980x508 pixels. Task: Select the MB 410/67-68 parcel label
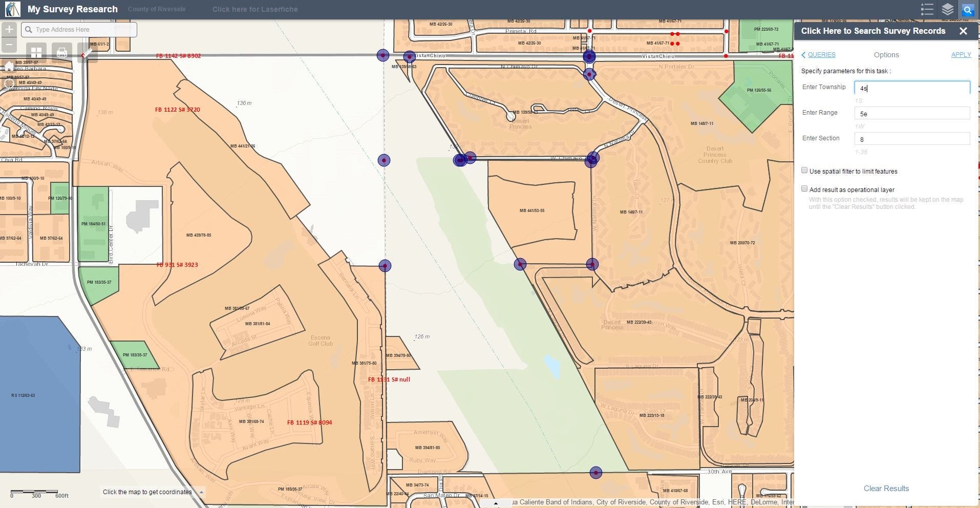[675, 491]
